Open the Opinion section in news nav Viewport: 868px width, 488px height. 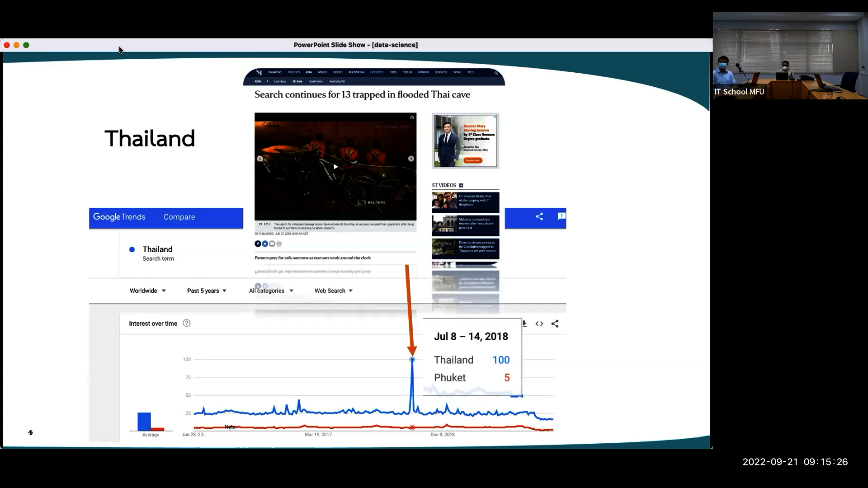(423, 72)
